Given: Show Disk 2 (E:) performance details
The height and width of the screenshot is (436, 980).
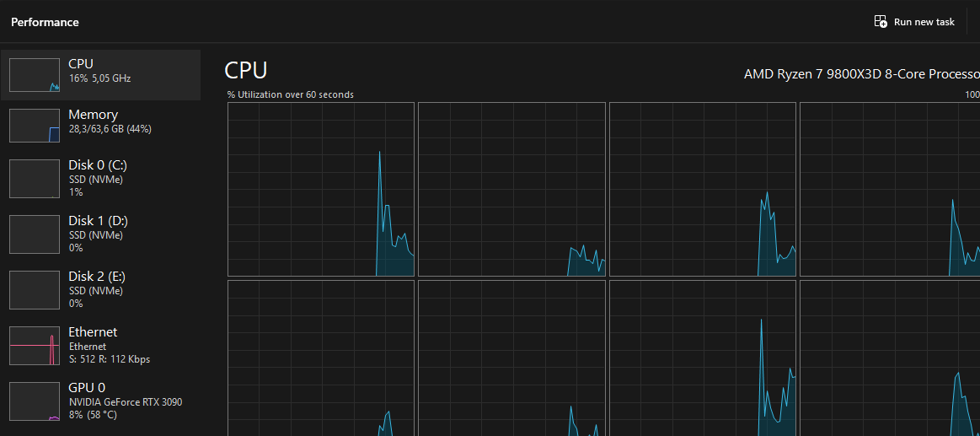Looking at the screenshot, I should 100,289.
